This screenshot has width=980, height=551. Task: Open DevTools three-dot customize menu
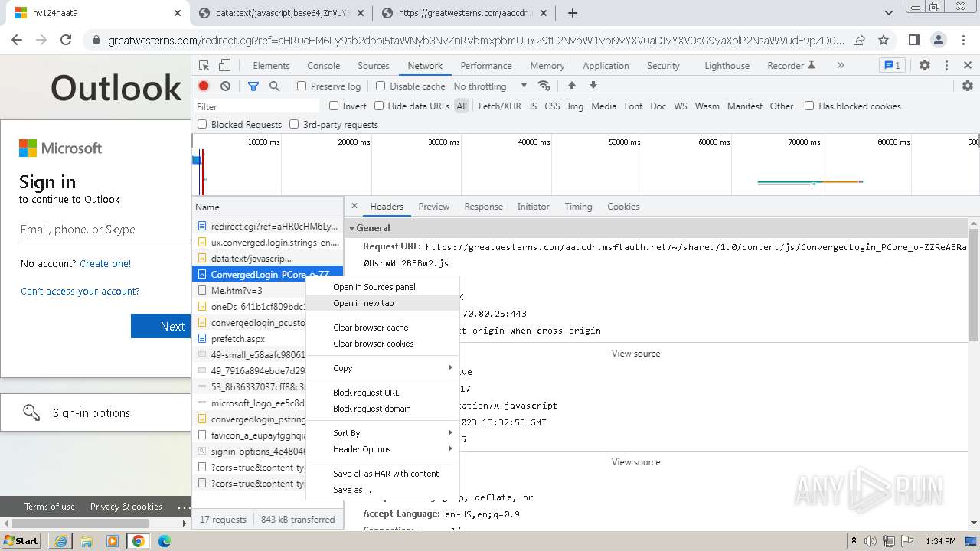[x=946, y=66]
